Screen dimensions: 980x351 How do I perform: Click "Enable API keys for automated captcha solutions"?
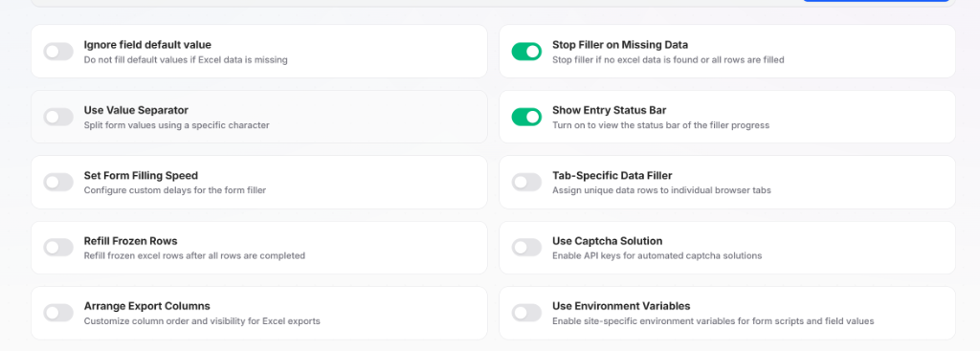coord(657,255)
